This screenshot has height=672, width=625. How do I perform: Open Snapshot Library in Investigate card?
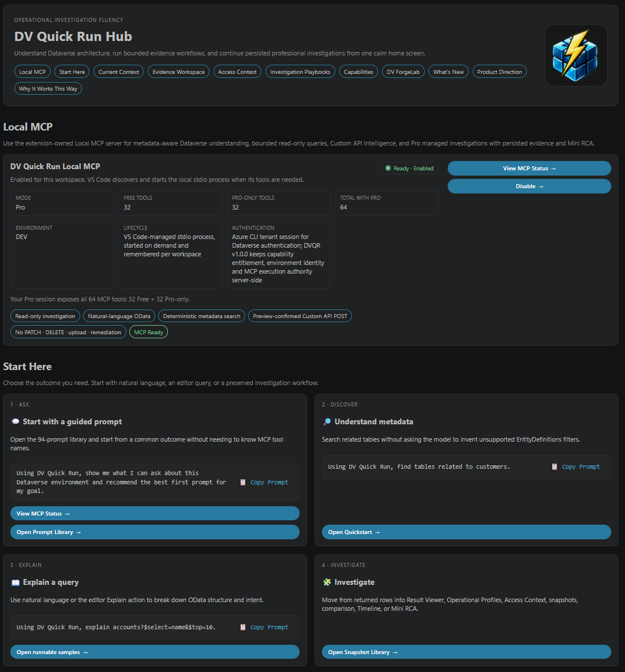tap(466, 652)
